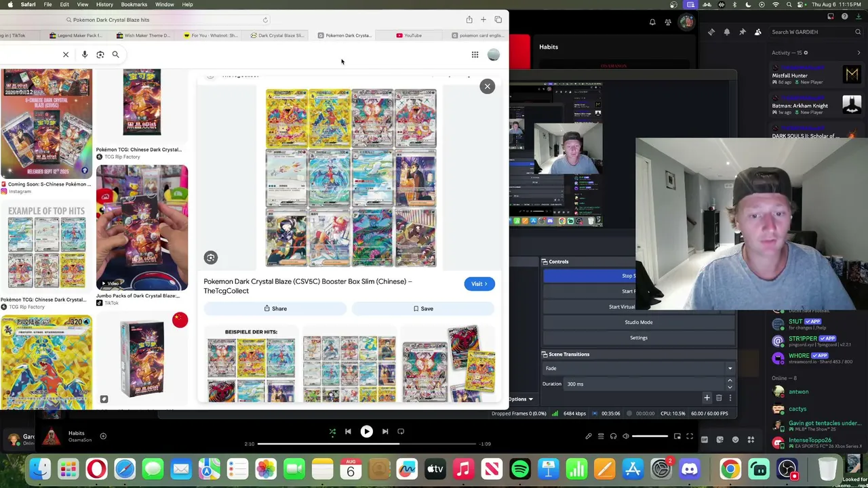Open the Example of Top Hits thumbnail
This screenshot has height=488, width=868.
tap(46, 247)
